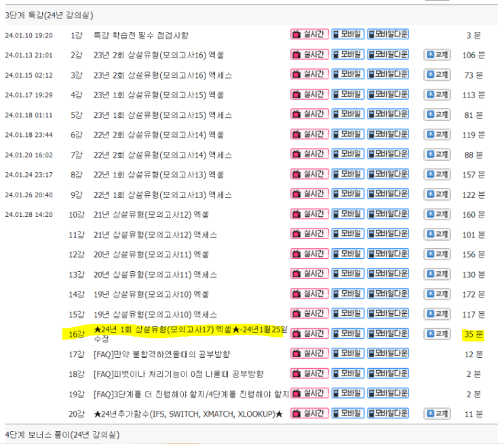
Task: Select section header 4단계 보너스 풀이(24년 강의실)
Action: (x=62, y=435)
